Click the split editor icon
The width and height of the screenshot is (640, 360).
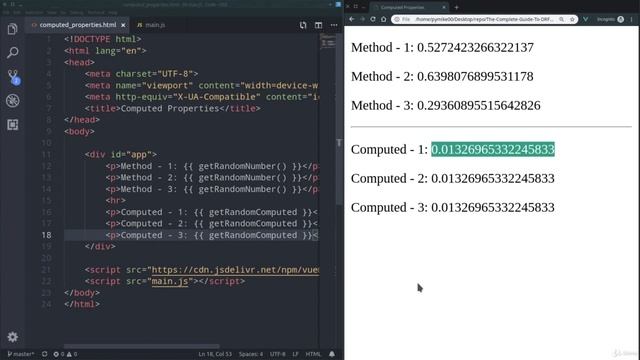pos(318,25)
